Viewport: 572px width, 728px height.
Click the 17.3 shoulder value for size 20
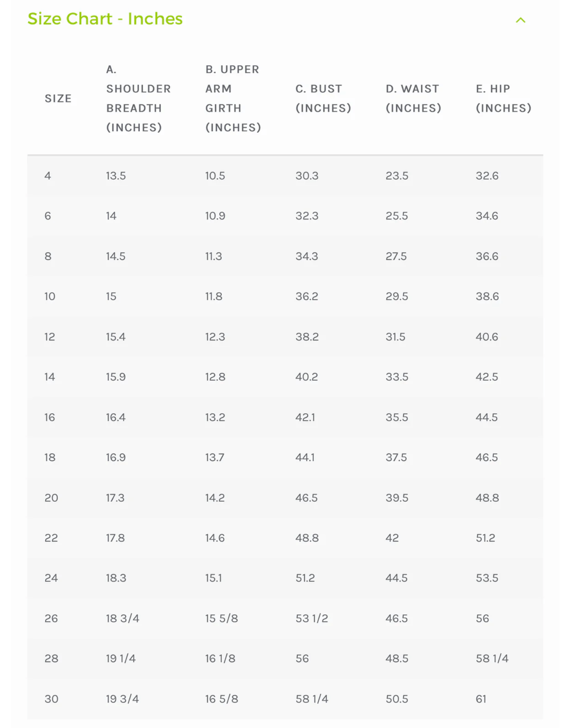click(115, 498)
